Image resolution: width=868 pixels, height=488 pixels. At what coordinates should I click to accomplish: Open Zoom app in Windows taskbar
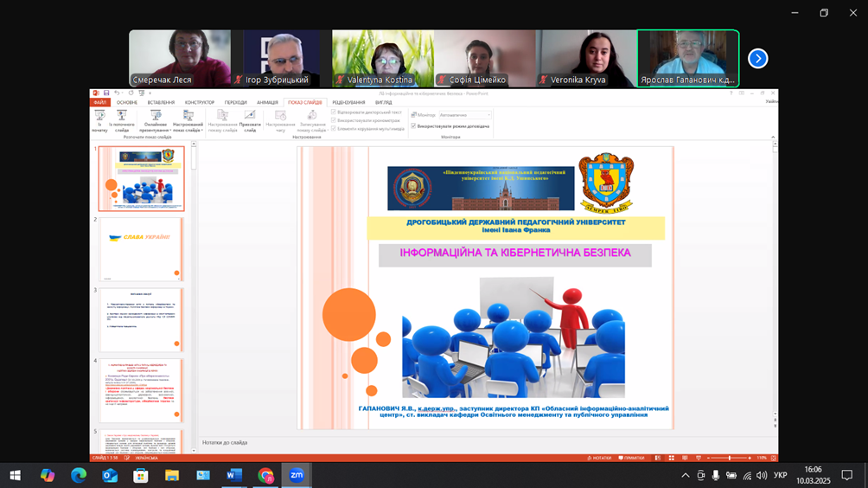(297, 475)
